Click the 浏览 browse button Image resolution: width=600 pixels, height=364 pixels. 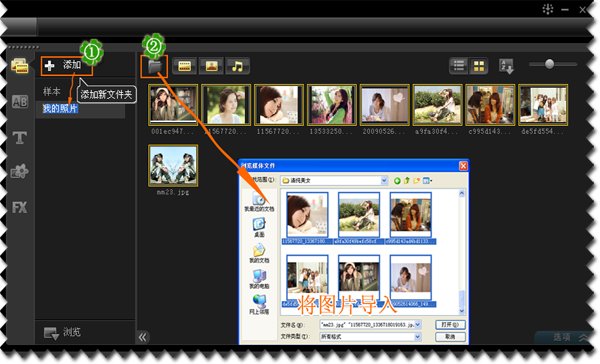(62, 332)
